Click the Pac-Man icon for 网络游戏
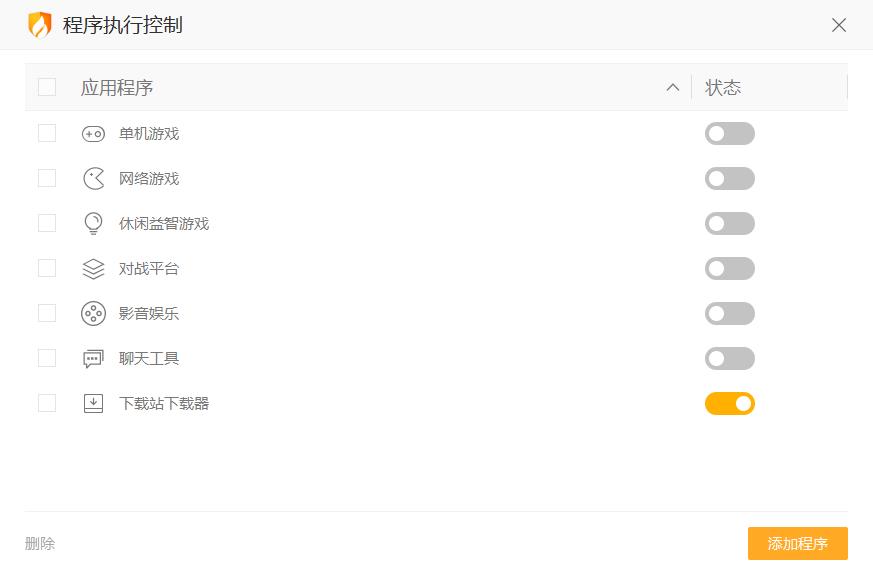 93,179
